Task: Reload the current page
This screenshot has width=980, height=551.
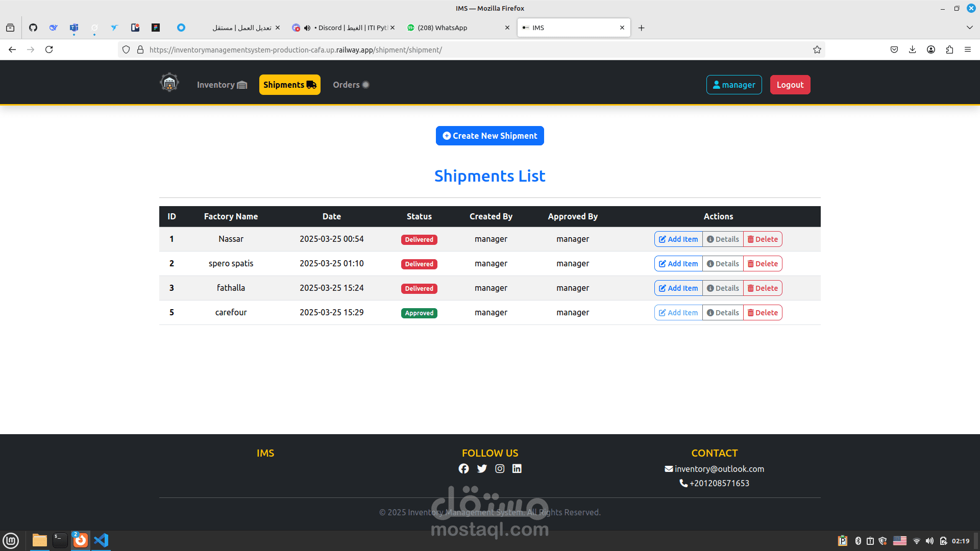Action: click(49, 49)
